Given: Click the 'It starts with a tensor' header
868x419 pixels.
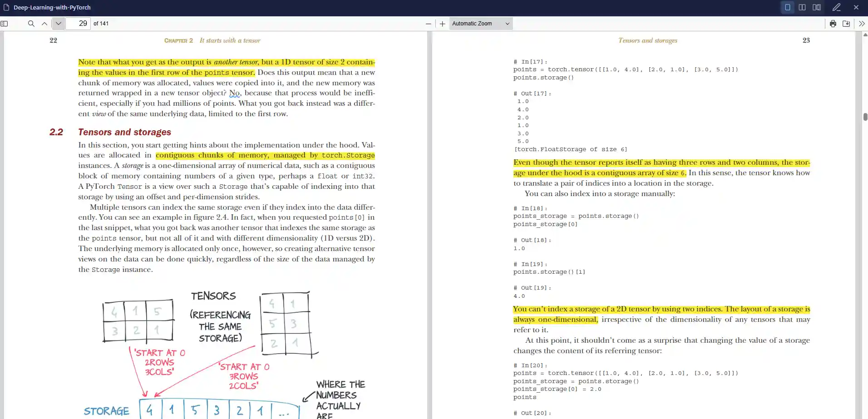Looking at the screenshot, I should [x=230, y=40].
